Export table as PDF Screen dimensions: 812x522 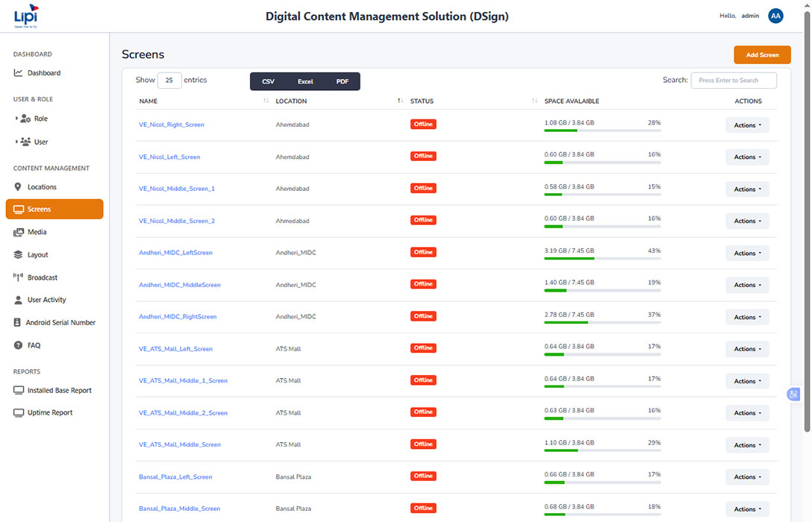343,81
